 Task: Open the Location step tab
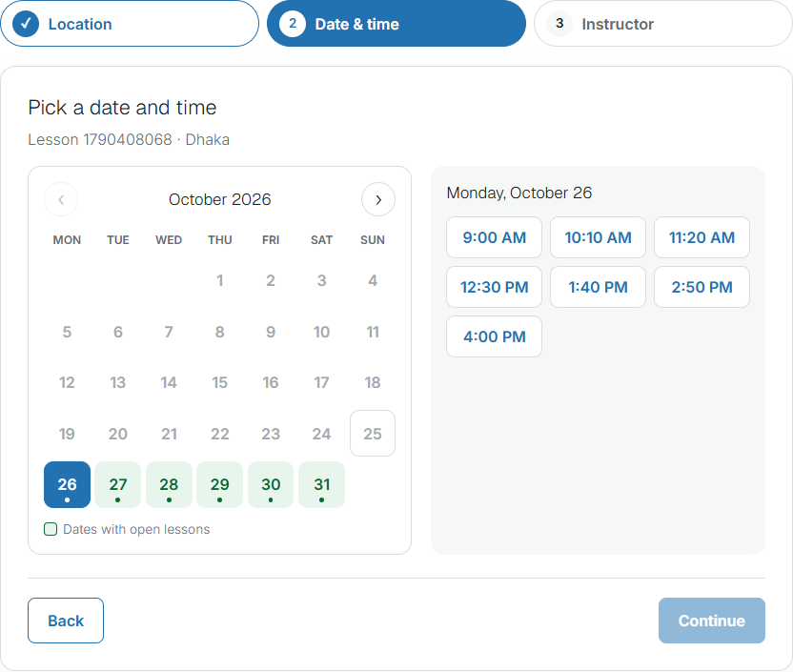[130, 24]
